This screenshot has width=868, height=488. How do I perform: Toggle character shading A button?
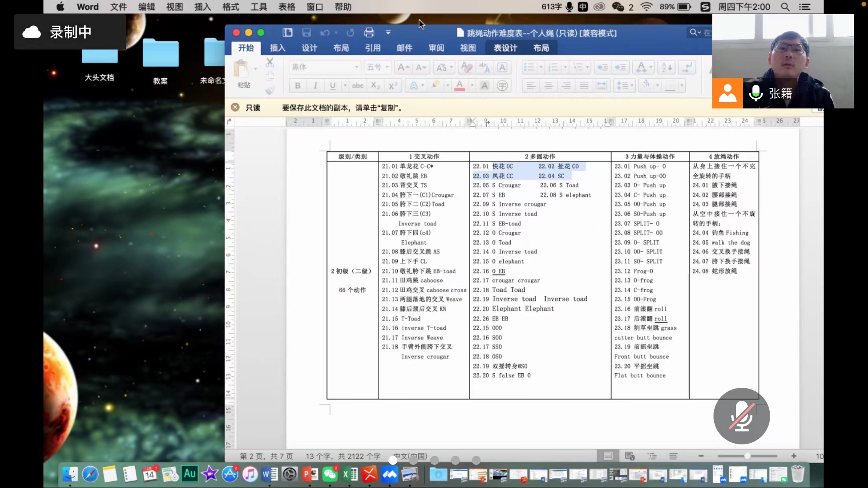tap(484, 86)
